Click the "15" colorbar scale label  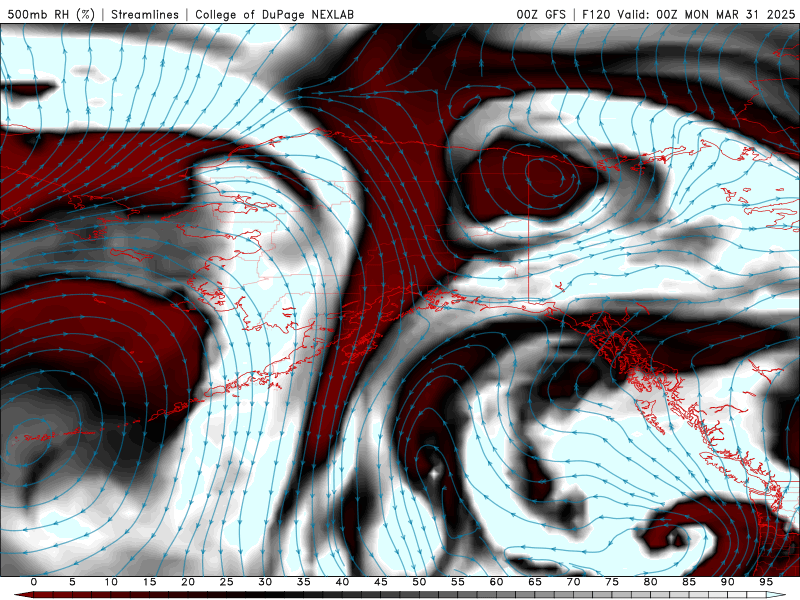click(149, 582)
